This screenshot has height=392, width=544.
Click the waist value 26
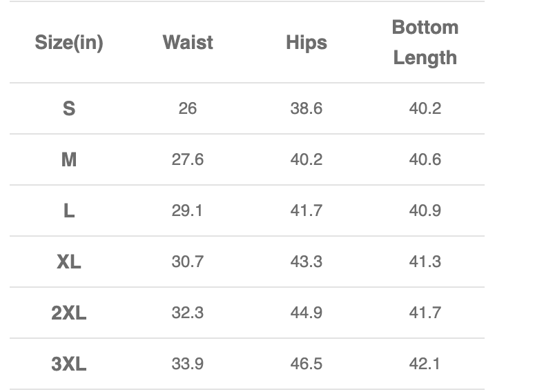pos(188,108)
